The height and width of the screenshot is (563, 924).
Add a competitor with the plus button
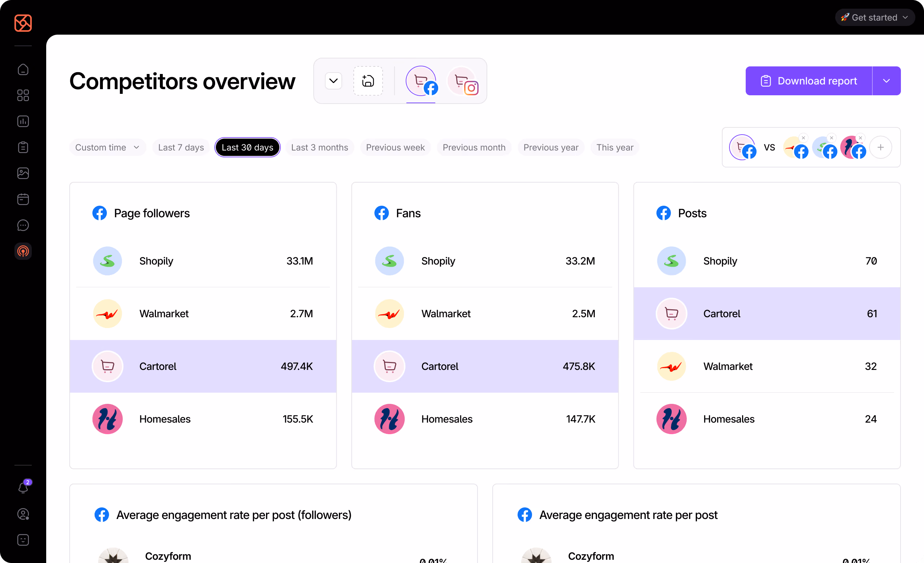point(880,147)
